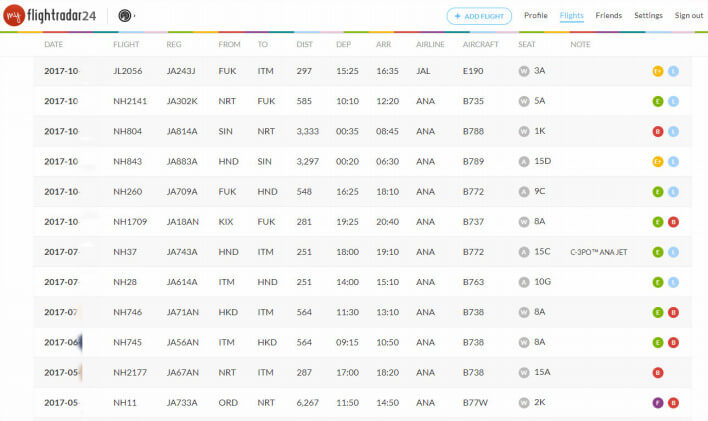Click the aisle seat icon for 15D
The width and height of the screenshot is (708, 421).
pyautogui.click(x=523, y=161)
